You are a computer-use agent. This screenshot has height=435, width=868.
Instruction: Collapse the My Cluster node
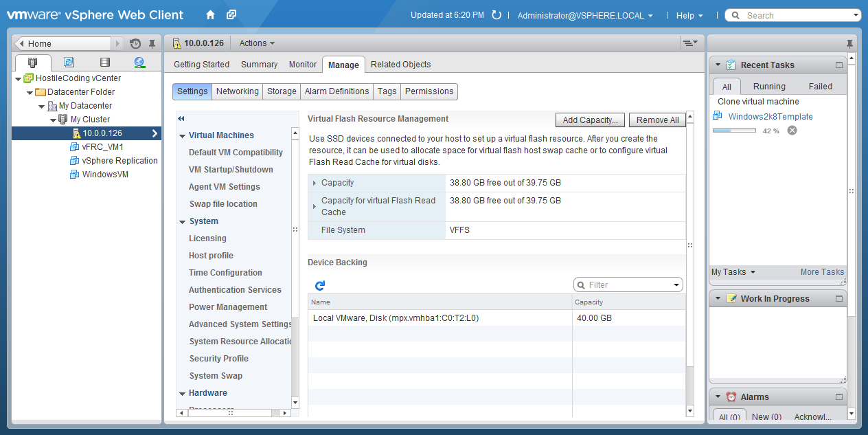click(53, 120)
